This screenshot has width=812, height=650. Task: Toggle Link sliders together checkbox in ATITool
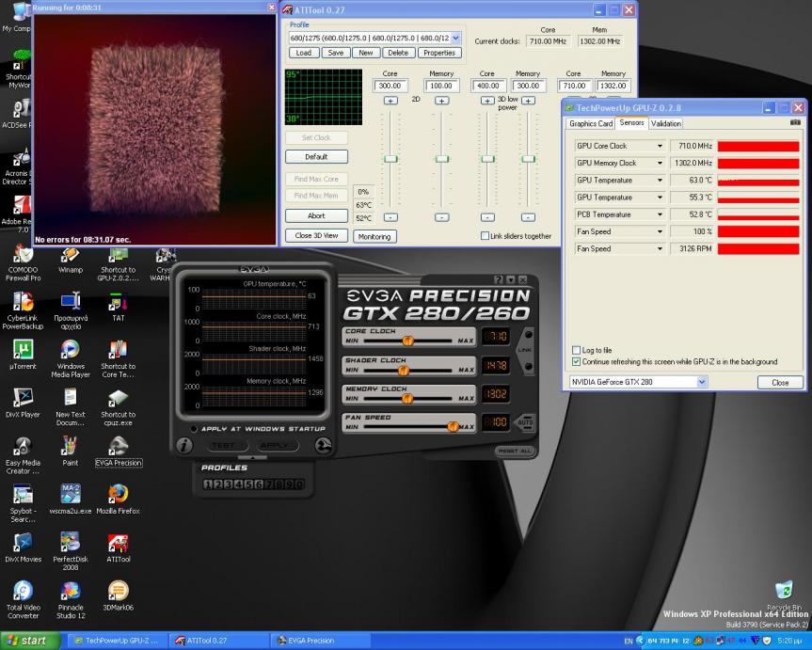tap(485, 236)
